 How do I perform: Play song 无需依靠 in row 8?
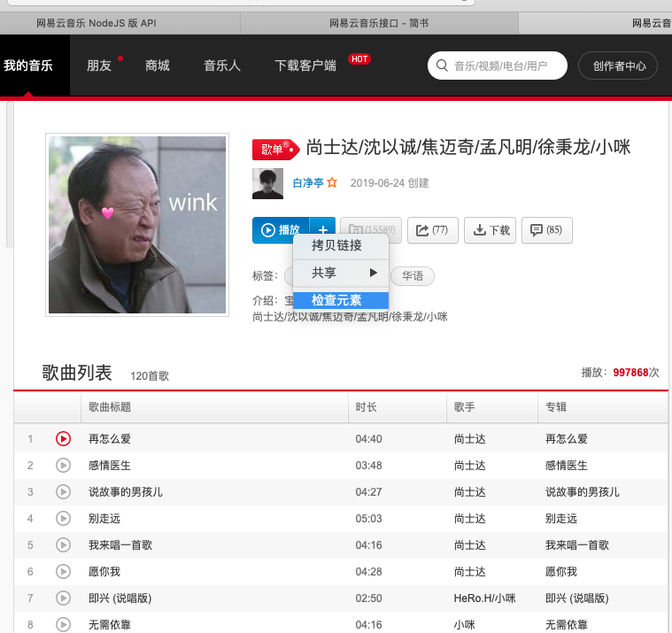63,625
